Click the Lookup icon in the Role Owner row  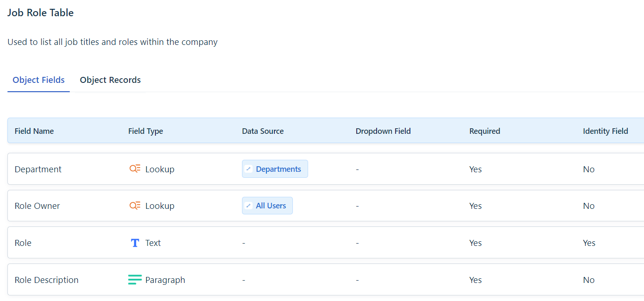(135, 206)
